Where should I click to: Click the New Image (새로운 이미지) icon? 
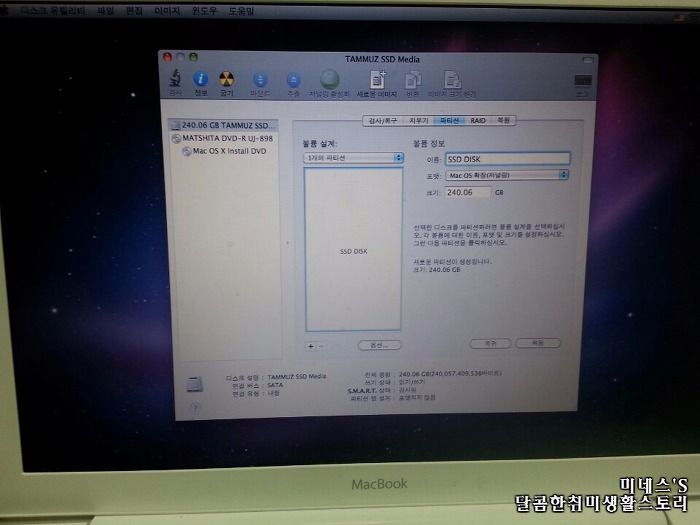(x=378, y=80)
